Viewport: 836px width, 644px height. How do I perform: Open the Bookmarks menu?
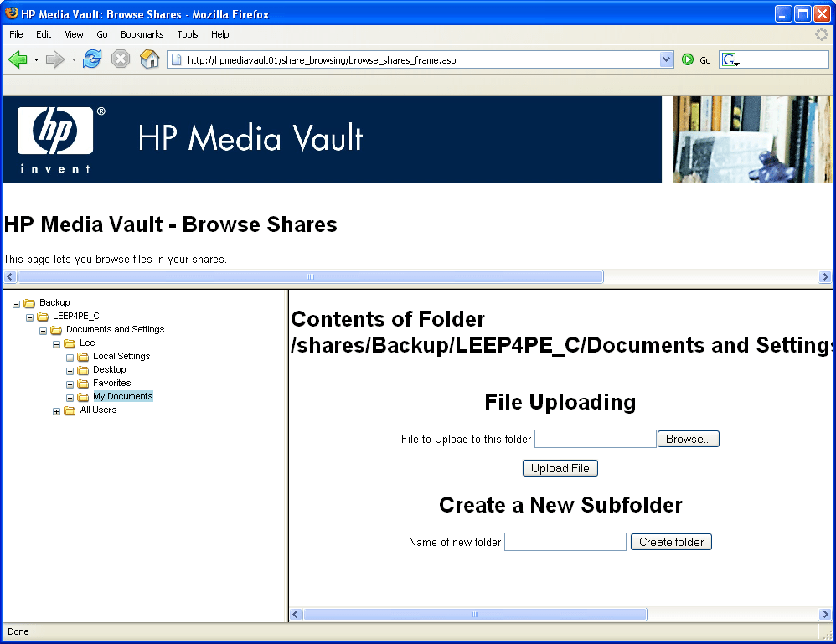click(x=142, y=34)
